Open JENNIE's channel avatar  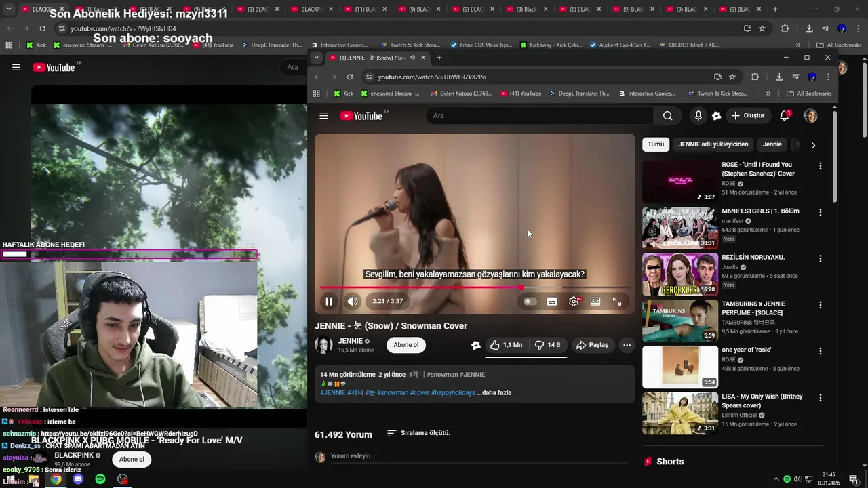323,345
